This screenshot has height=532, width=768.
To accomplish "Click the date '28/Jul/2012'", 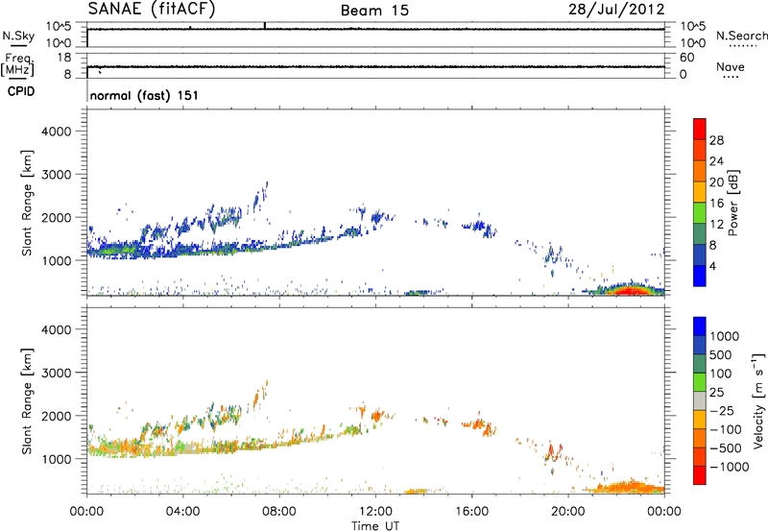I will click(x=616, y=10).
